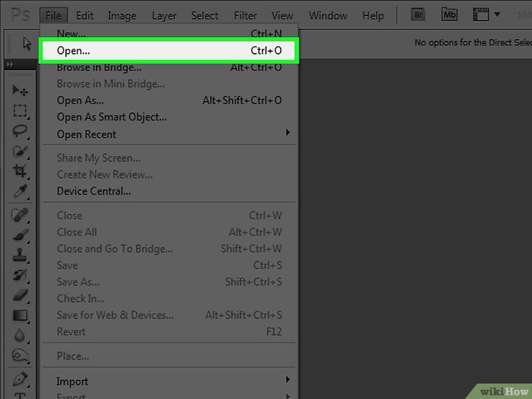532x399 pixels.
Task: Expand the tools panel double-arrow
Action: click(x=10, y=64)
